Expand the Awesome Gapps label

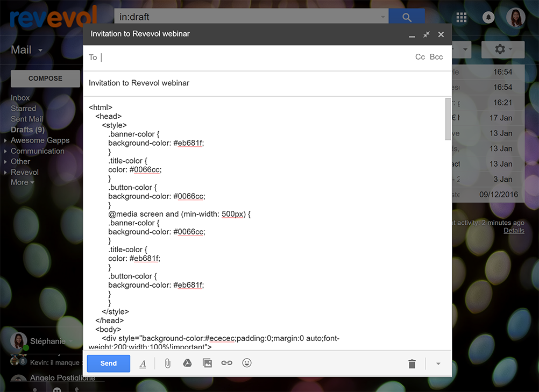(x=5, y=140)
